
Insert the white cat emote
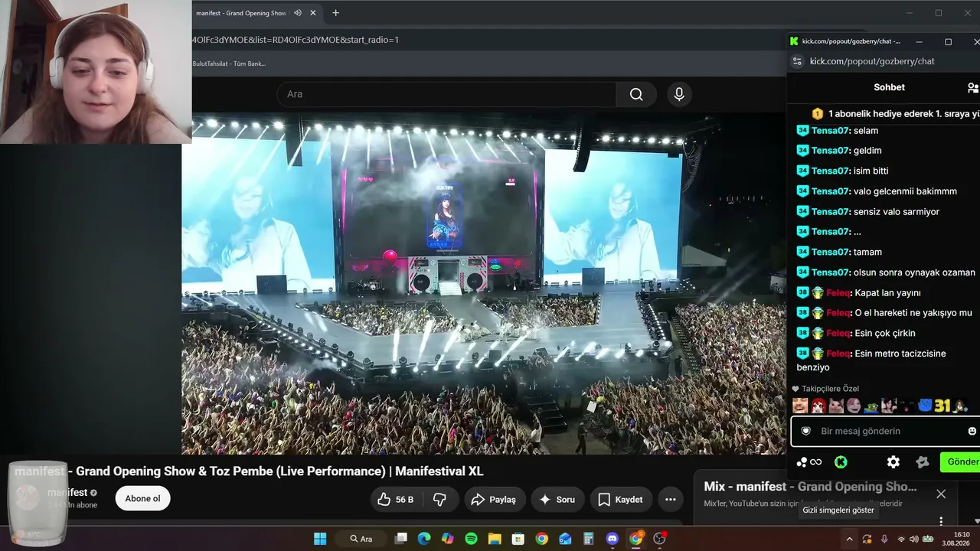[x=835, y=406]
